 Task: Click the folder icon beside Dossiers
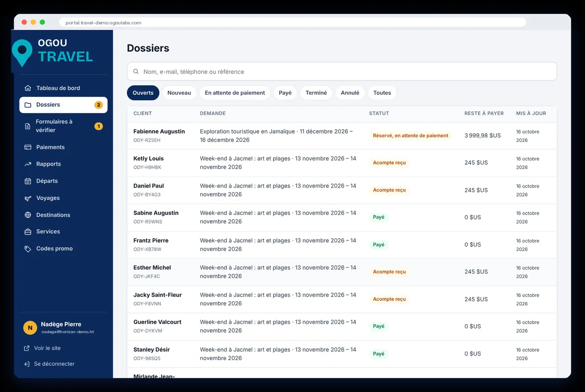click(28, 105)
